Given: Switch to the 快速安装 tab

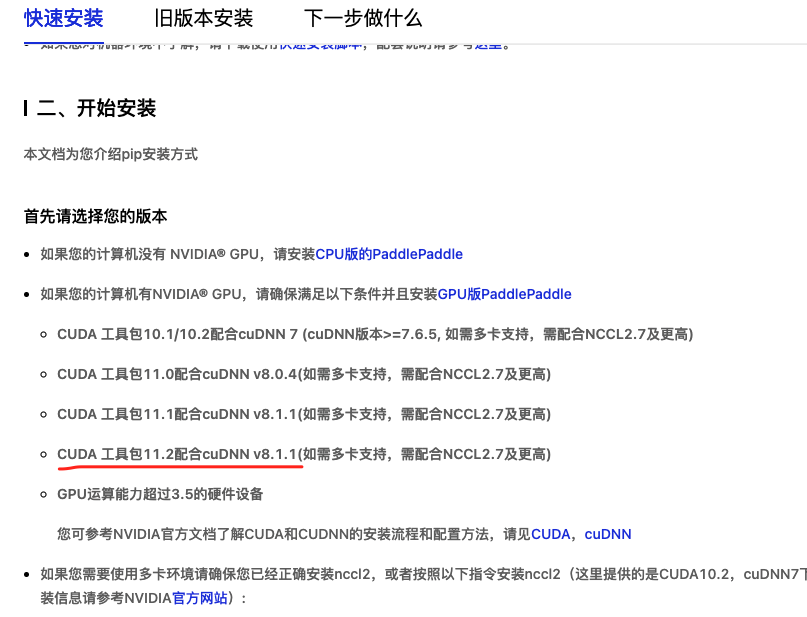Looking at the screenshot, I should tap(64, 19).
